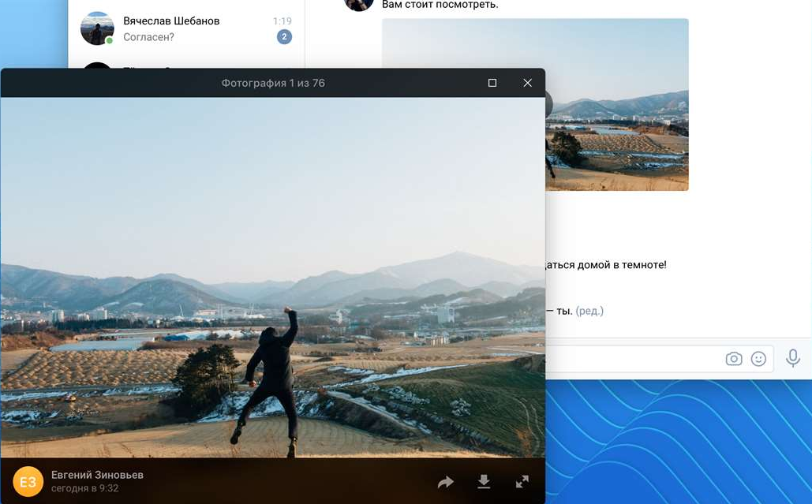This screenshot has width=812, height=504.
Task: Open the emoji picker in message field
Action: pos(758,359)
